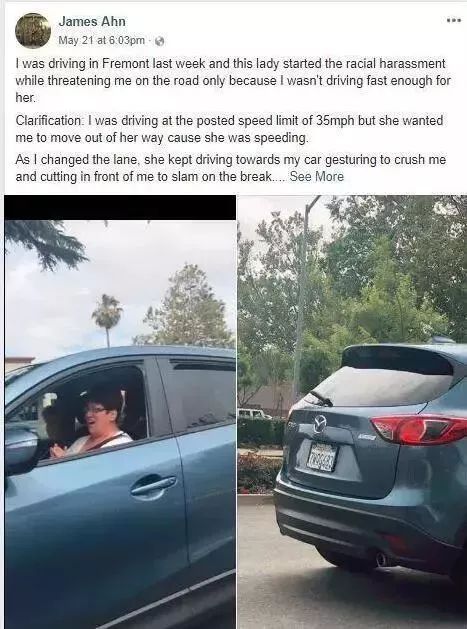Open the photo of the SUV's rear
This screenshot has height=629, width=467.
tap(352, 412)
